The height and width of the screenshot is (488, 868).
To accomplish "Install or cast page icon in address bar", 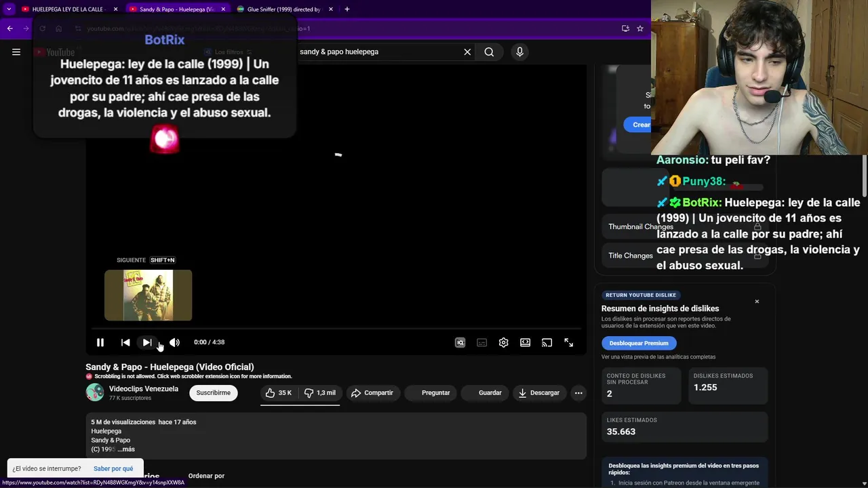I will pyautogui.click(x=625, y=28).
